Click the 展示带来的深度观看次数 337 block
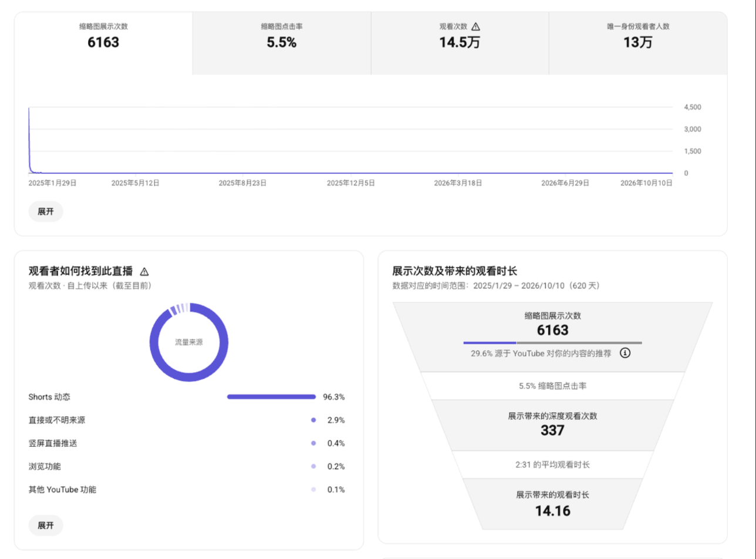Image resolution: width=756 pixels, height=559 pixels. click(x=552, y=425)
